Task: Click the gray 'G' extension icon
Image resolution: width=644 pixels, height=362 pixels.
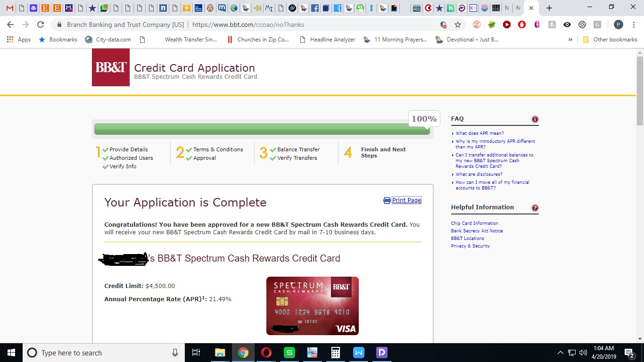Action: pyautogui.click(x=597, y=25)
